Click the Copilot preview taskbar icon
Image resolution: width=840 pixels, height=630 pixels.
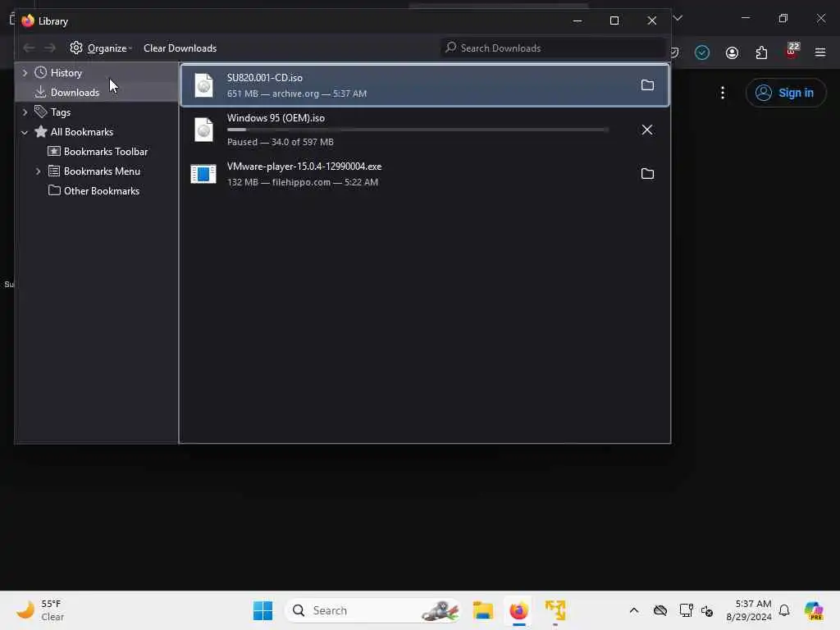click(x=813, y=610)
